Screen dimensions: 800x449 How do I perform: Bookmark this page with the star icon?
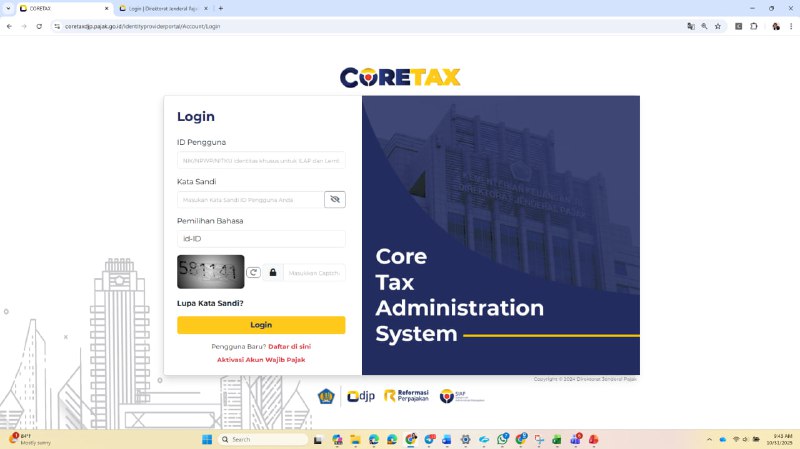pyautogui.click(x=718, y=26)
